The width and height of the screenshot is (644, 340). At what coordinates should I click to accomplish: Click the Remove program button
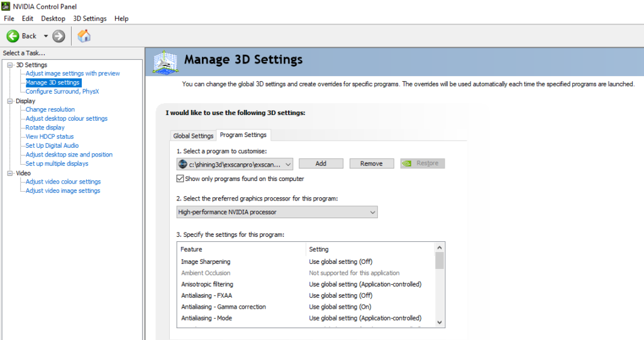coord(371,163)
